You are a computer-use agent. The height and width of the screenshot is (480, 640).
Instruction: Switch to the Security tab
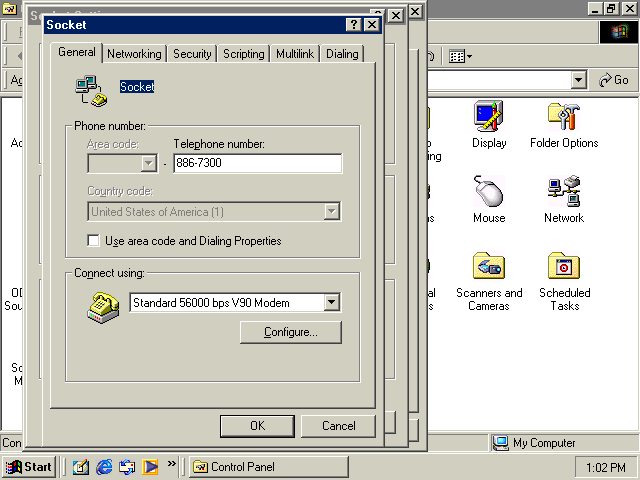pyautogui.click(x=192, y=54)
